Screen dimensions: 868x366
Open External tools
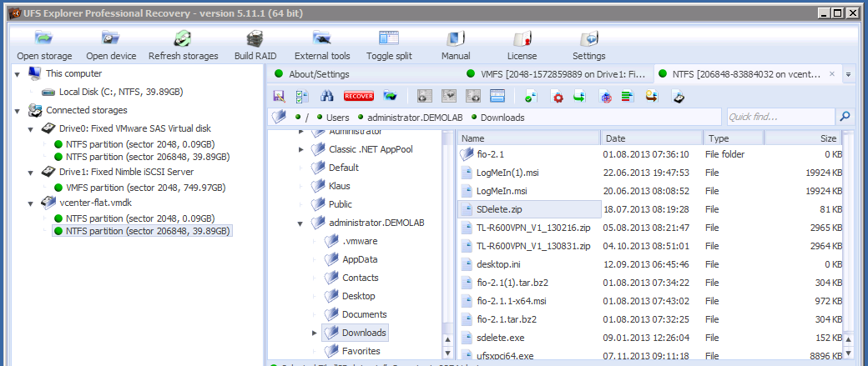click(322, 45)
